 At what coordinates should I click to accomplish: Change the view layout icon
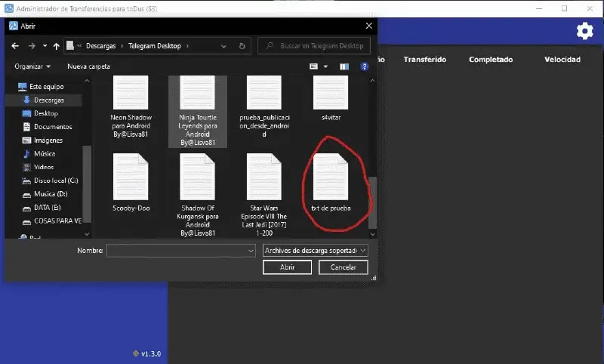pos(314,66)
